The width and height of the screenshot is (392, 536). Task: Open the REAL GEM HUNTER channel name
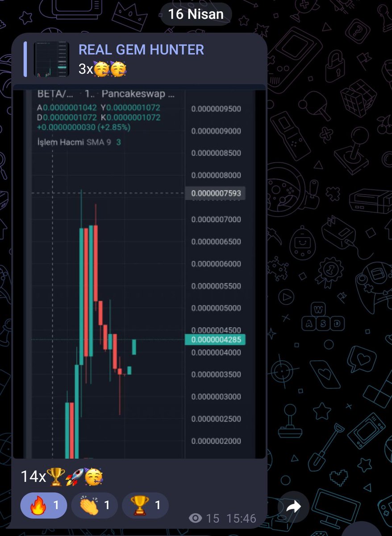click(x=141, y=49)
